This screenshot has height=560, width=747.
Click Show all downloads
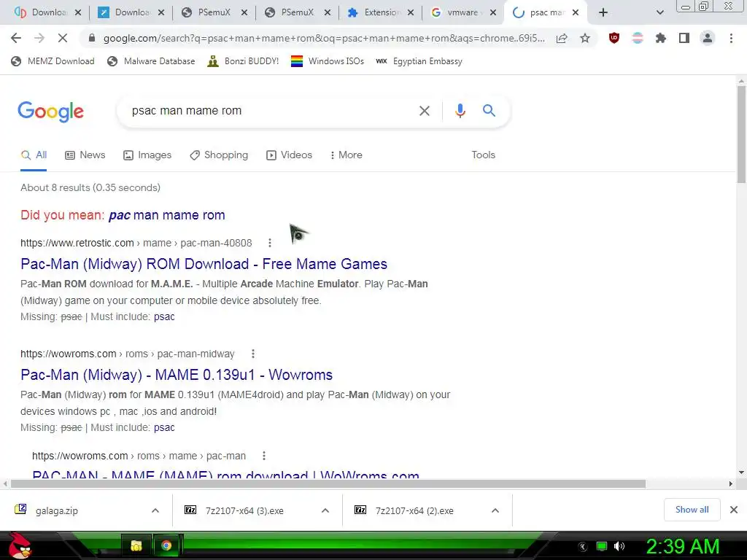point(692,510)
